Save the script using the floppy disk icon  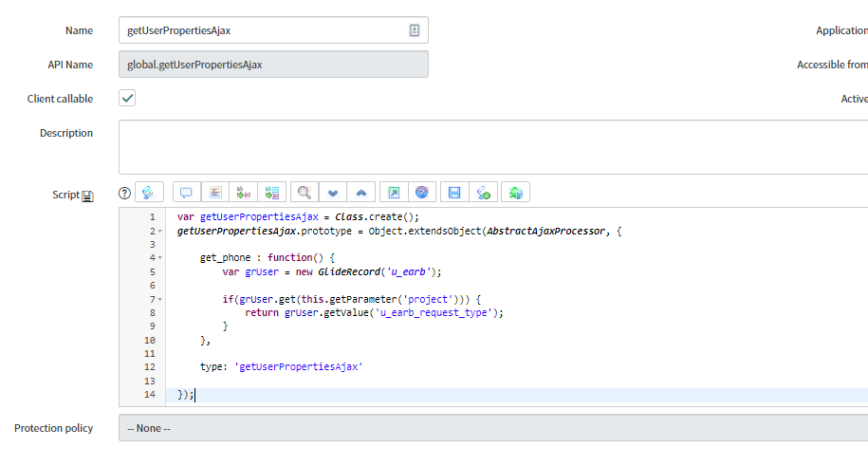tap(454, 193)
